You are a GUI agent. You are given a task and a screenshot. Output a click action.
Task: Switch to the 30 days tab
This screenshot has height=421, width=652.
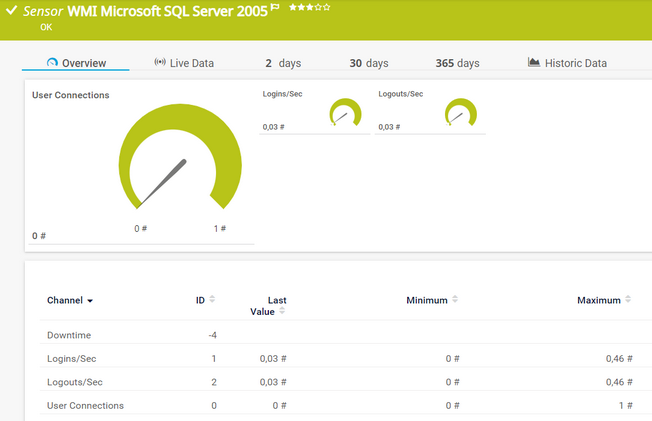(368, 63)
